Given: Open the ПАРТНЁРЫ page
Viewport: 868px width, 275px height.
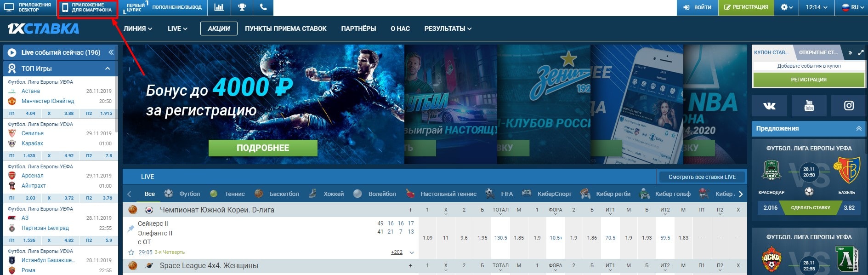Looking at the screenshot, I should [x=358, y=29].
